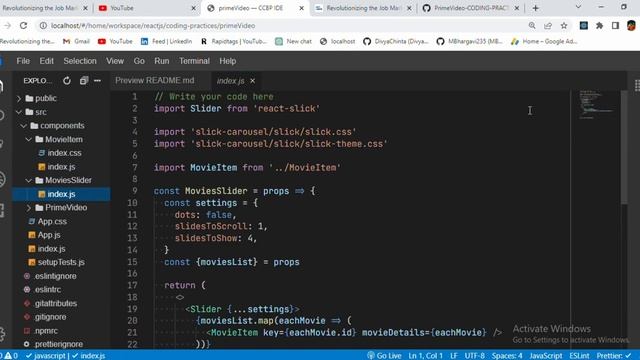Collapse all folders in Explorer

coord(84,81)
